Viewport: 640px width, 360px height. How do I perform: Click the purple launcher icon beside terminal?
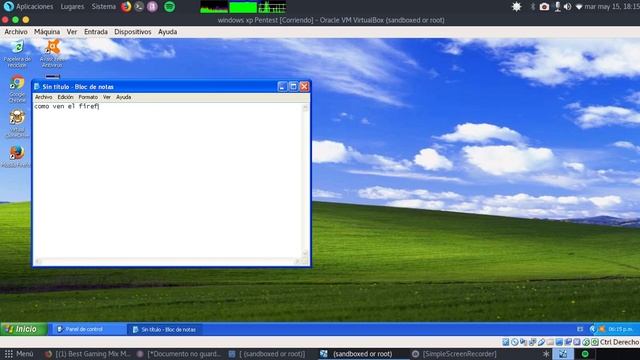coord(152,7)
